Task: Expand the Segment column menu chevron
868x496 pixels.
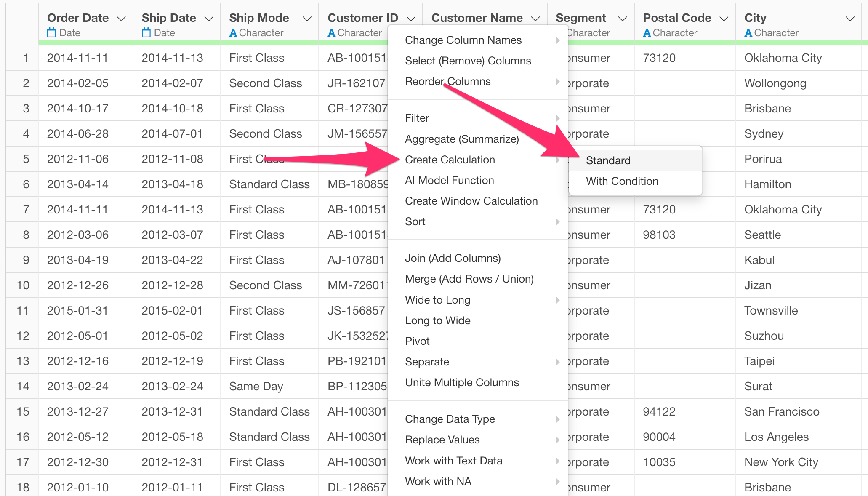Action: point(623,19)
